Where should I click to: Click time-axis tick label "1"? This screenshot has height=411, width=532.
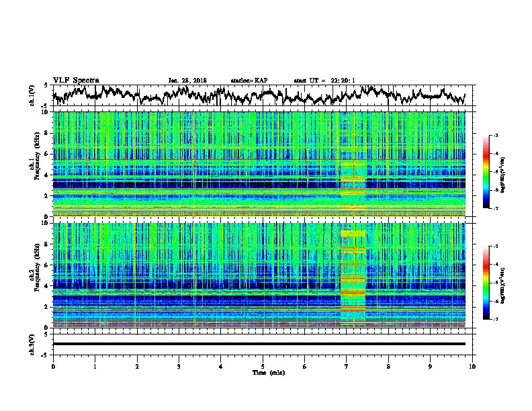[95, 367]
